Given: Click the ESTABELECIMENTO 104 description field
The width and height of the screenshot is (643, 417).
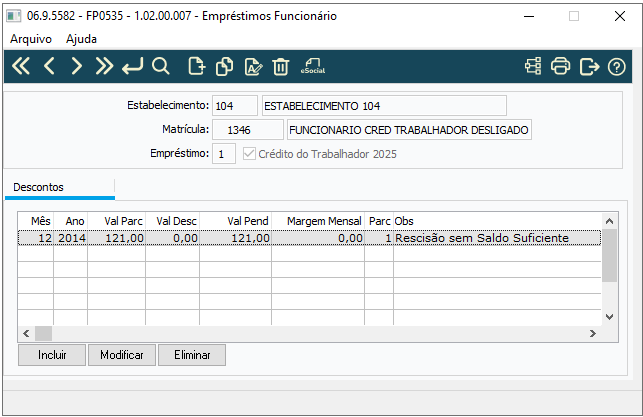Looking at the screenshot, I should tap(384, 106).
